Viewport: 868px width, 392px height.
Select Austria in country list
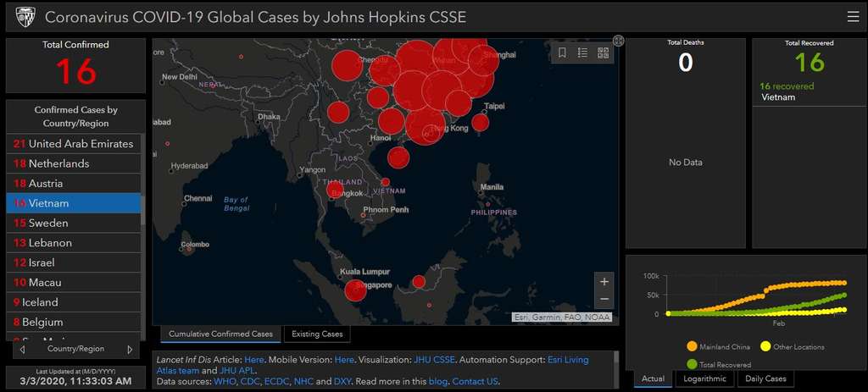click(x=73, y=184)
